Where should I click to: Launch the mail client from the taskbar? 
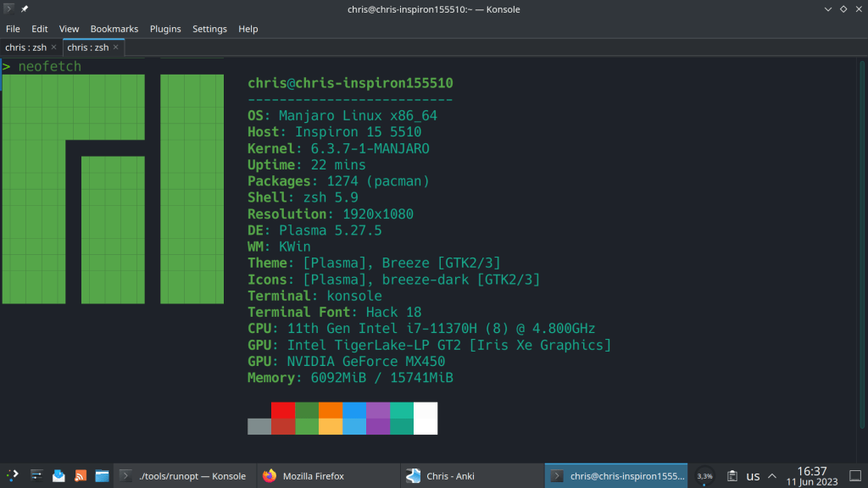(x=58, y=476)
